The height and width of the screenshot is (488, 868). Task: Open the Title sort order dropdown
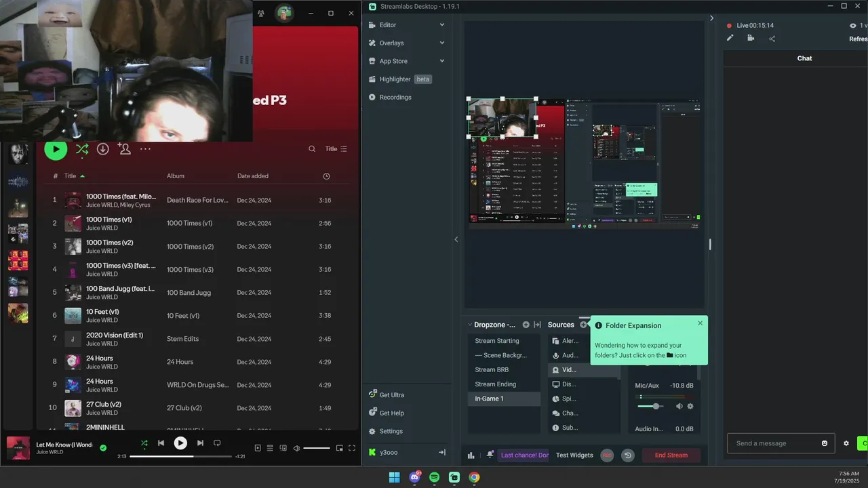coord(336,149)
